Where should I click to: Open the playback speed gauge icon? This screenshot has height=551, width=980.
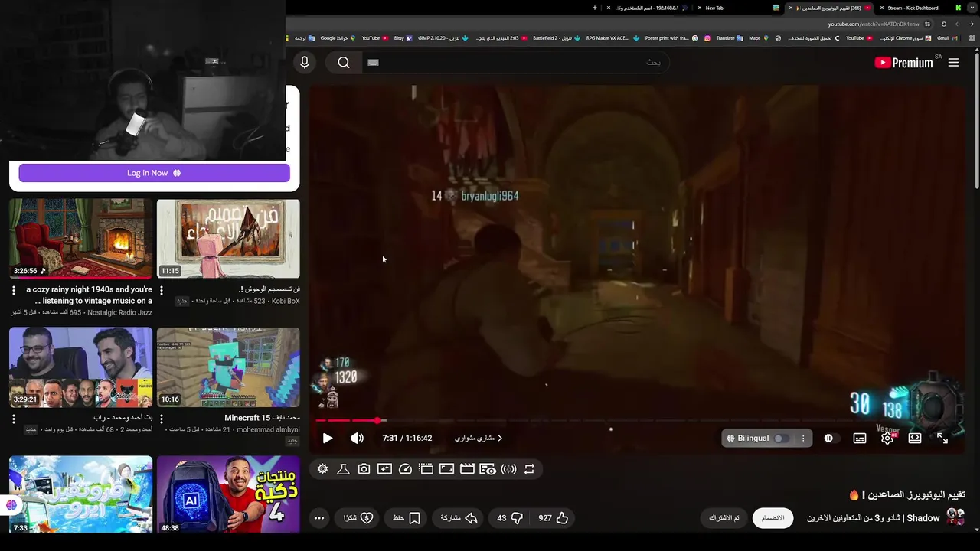tap(405, 469)
